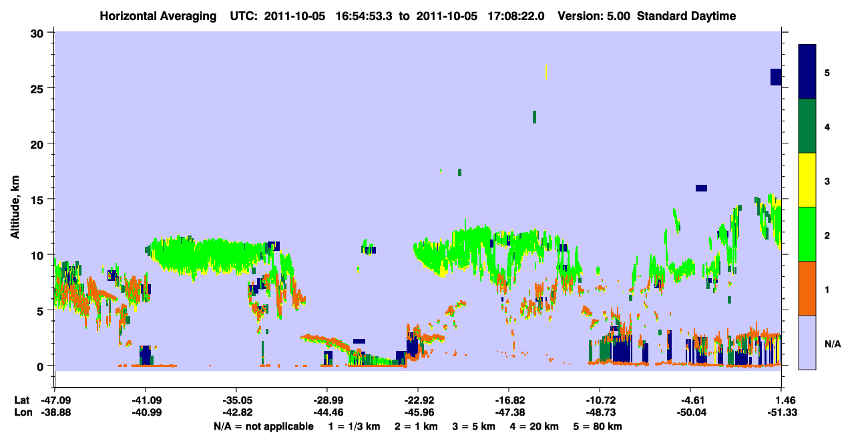Click longitude value -48.73

click(600, 412)
